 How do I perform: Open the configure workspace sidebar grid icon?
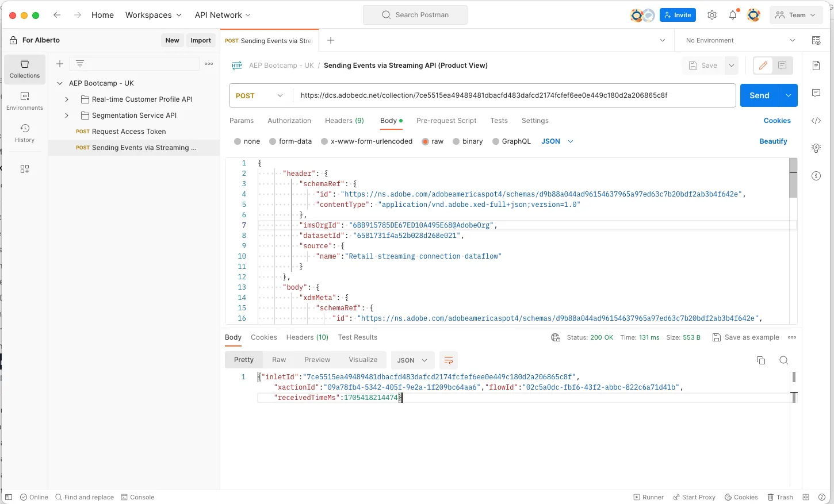(25, 169)
